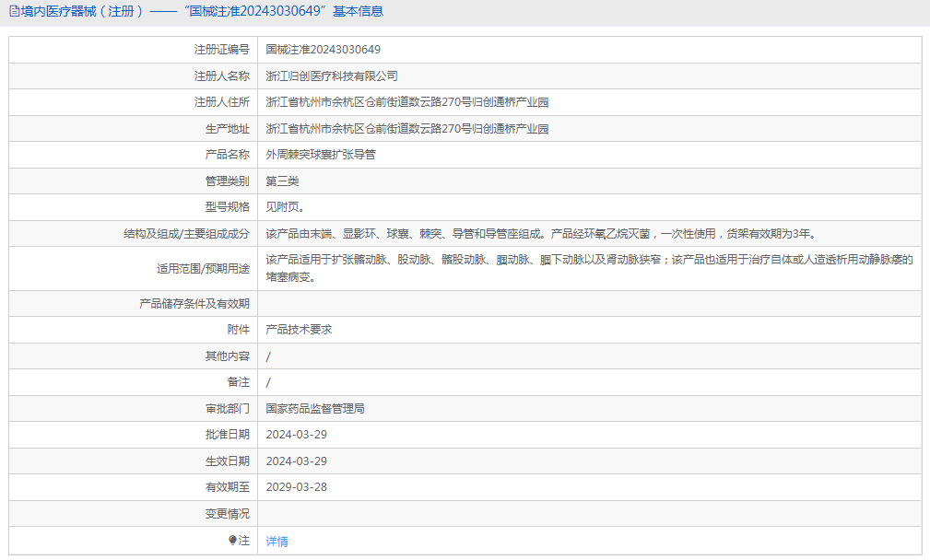The height and width of the screenshot is (560, 930).
Task: Click the 管理类别 label
Action: click(227, 181)
